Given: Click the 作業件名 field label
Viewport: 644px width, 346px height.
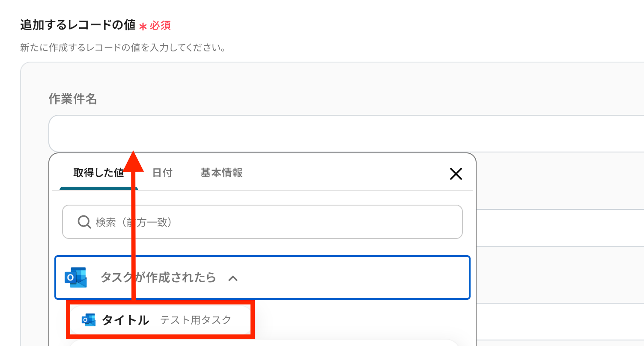Looking at the screenshot, I should [73, 99].
